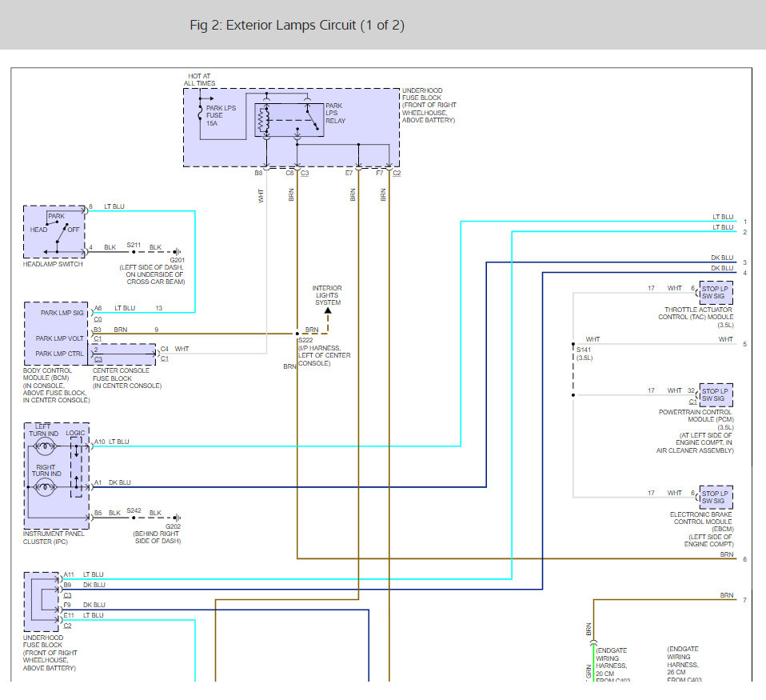Click the Interior Lights System arrow

327,311
